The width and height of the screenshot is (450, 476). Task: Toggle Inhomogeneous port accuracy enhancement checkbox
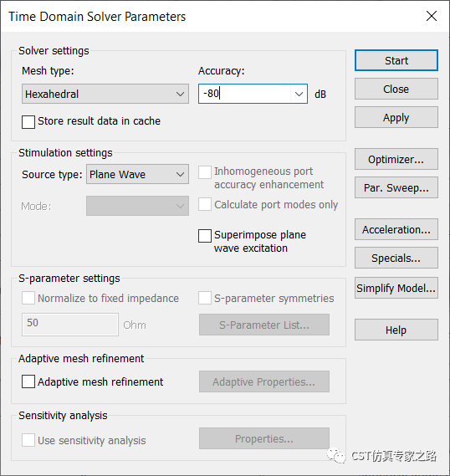point(205,172)
